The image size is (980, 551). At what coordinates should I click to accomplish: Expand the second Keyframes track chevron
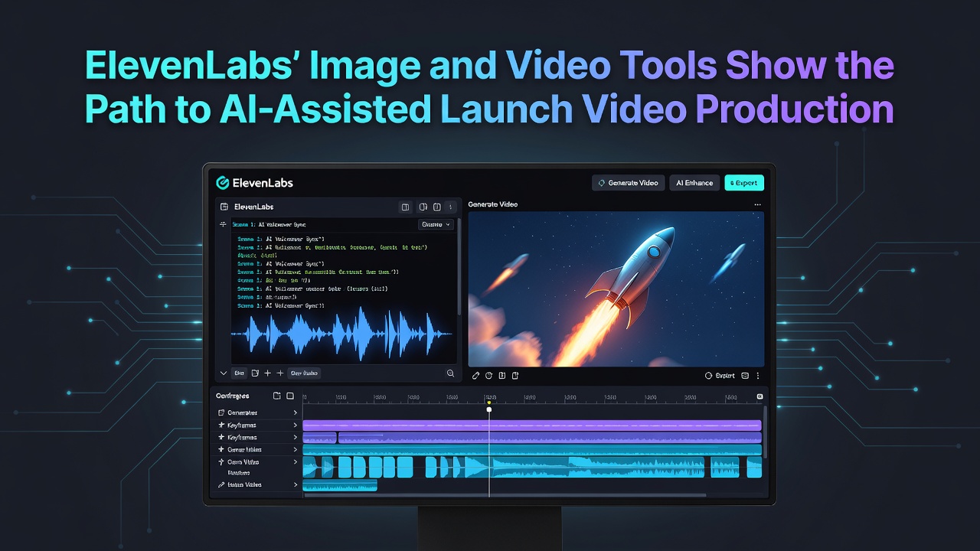[296, 438]
